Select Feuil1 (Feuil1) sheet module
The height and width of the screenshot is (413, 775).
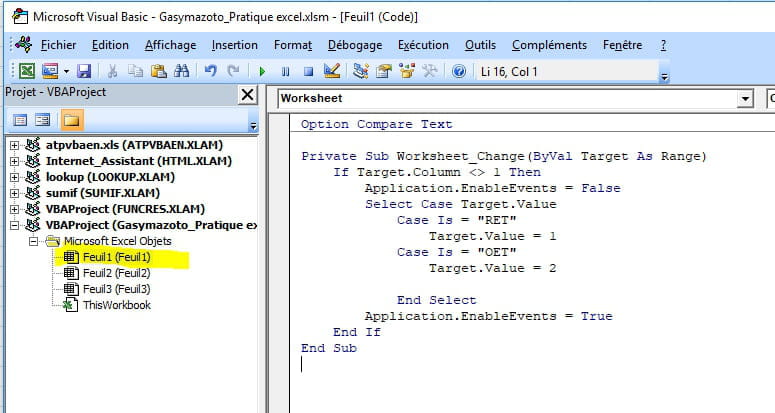116,257
